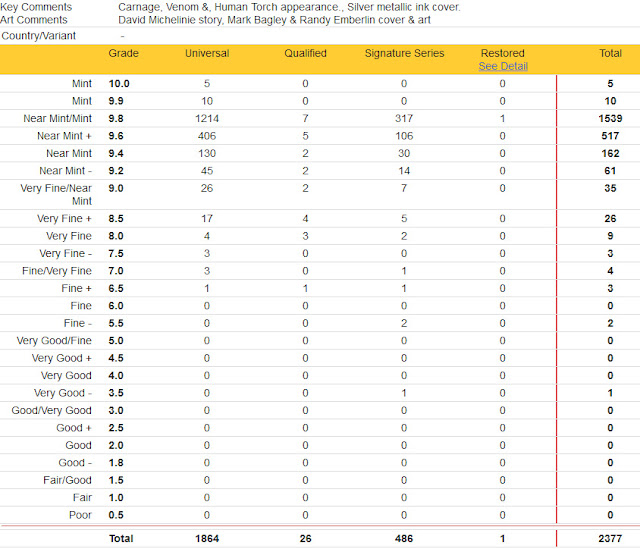
Task: Select the Fine + label
Action: (76, 289)
